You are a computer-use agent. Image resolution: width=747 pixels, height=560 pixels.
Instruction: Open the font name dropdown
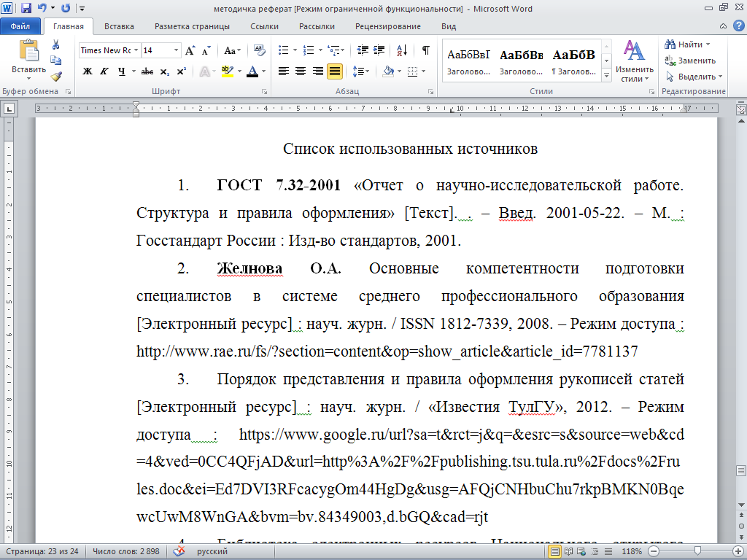(x=136, y=50)
